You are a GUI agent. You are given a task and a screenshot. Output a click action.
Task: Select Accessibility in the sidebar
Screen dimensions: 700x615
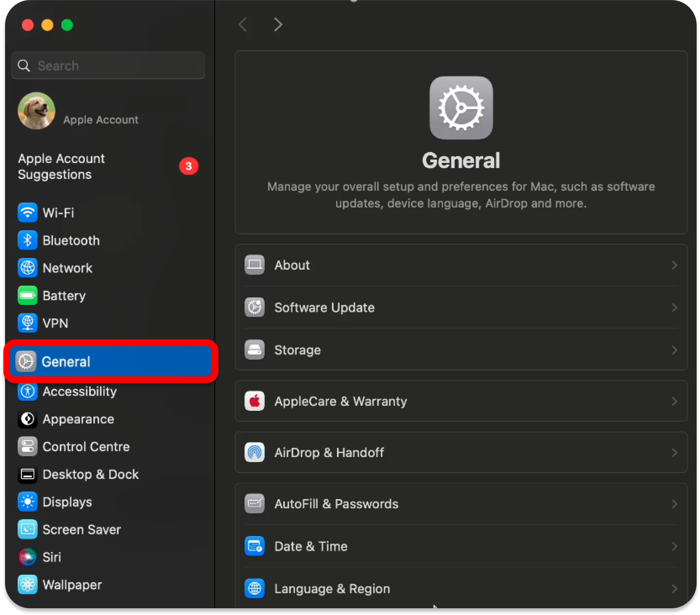[x=79, y=392]
